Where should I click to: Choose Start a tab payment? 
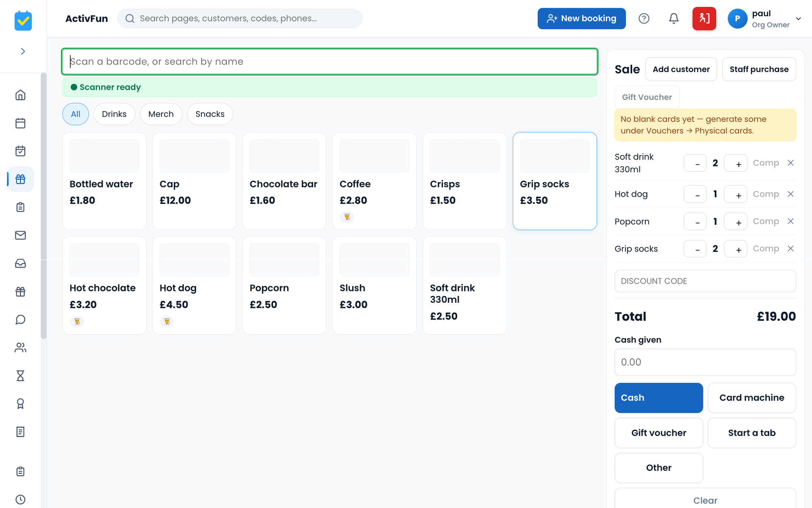[752, 433]
